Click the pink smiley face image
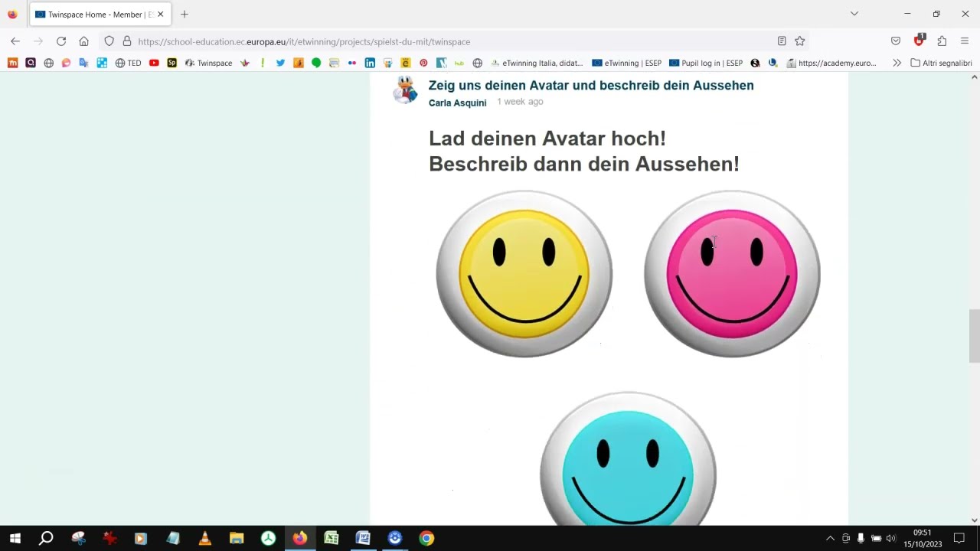The height and width of the screenshot is (551, 980). (x=732, y=274)
